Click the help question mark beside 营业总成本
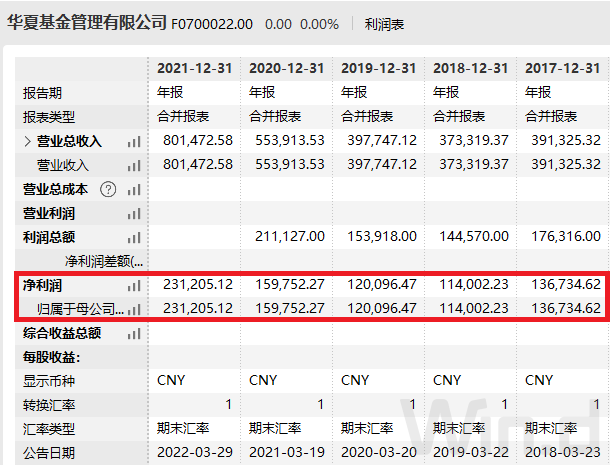Image resolution: width=610 pixels, height=465 pixels. pyautogui.click(x=108, y=189)
